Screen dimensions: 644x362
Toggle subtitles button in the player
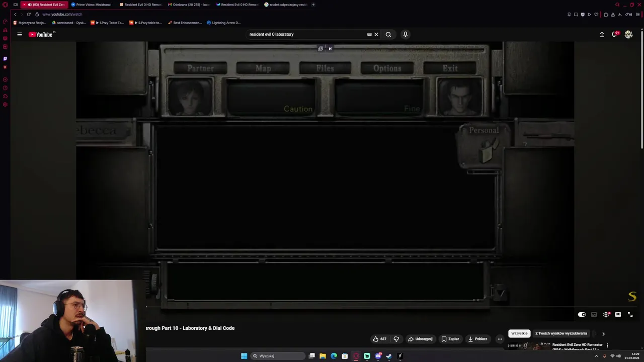(594, 314)
